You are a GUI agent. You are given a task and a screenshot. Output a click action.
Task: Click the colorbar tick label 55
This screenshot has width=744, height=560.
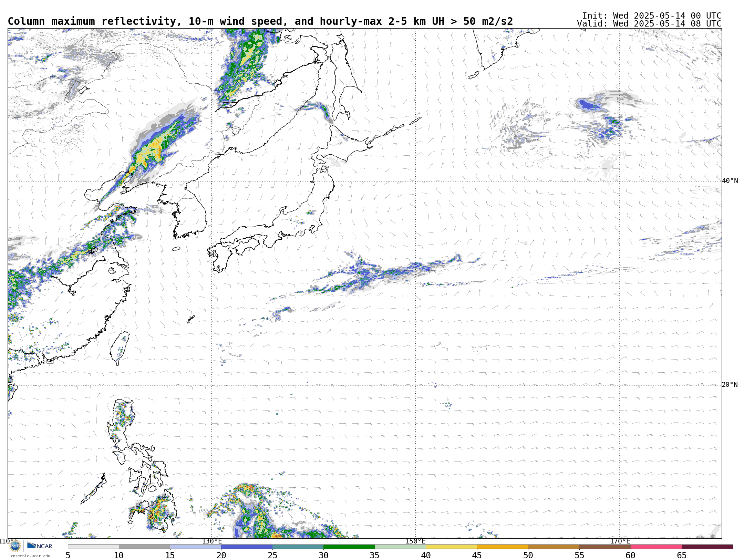(579, 556)
